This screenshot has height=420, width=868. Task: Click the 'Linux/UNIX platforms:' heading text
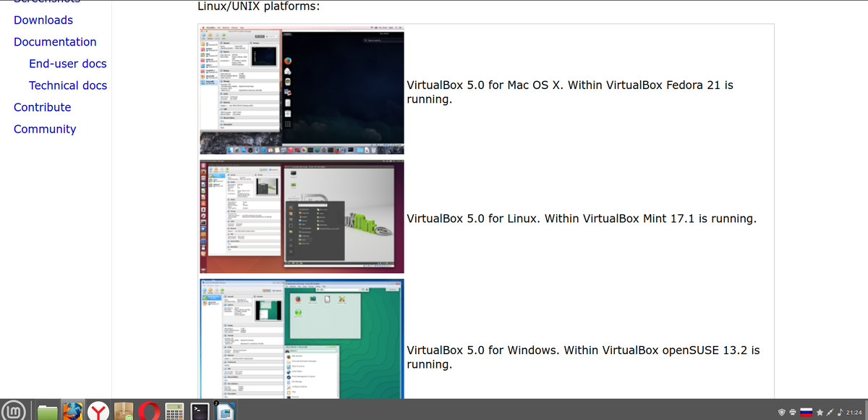click(259, 7)
